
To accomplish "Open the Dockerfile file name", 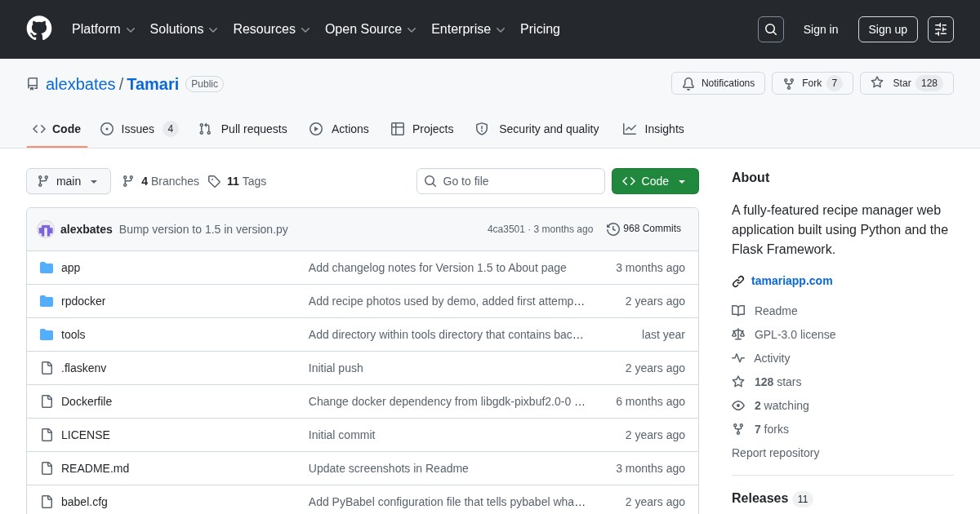I will click(87, 401).
